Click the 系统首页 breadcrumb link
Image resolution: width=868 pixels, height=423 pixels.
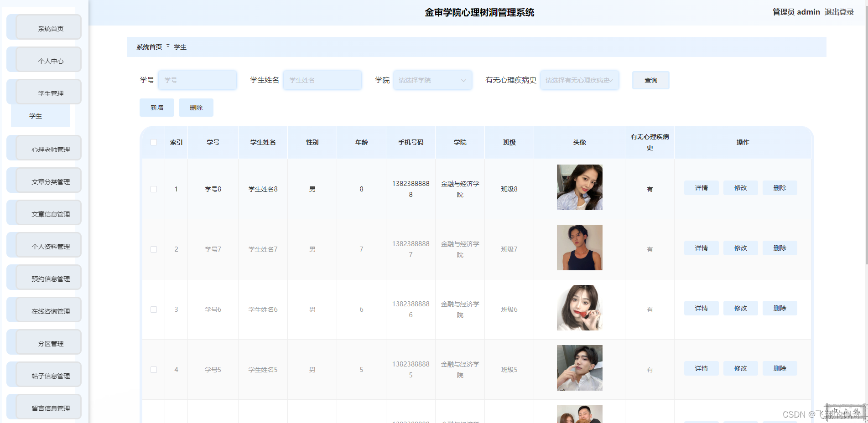(x=149, y=47)
